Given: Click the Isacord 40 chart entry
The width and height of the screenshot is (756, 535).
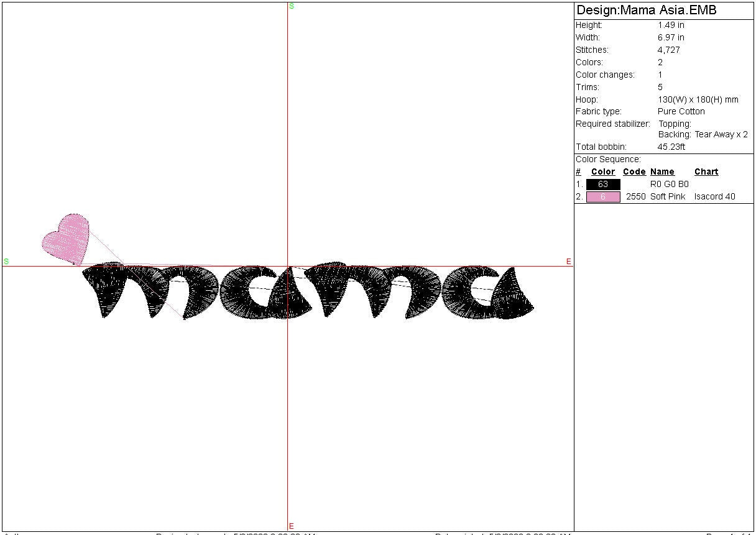Looking at the screenshot, I should point(714,197).
